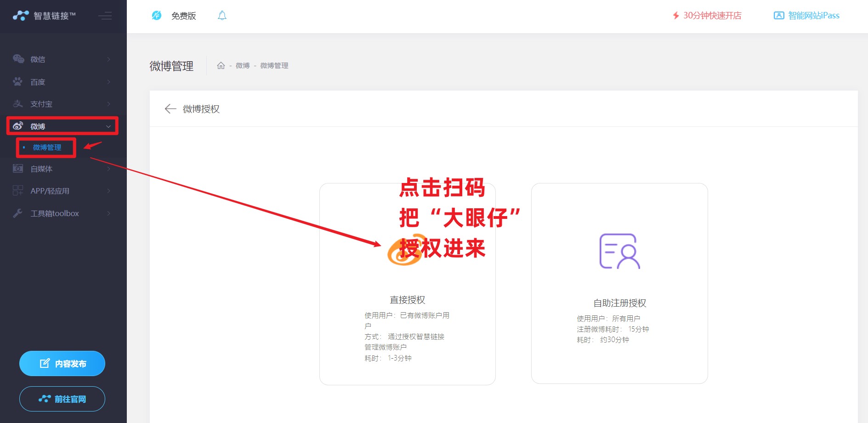Click the user form icon in 自助注册授权 card
This screenshot has height=423, width=868.
[620, 252]
